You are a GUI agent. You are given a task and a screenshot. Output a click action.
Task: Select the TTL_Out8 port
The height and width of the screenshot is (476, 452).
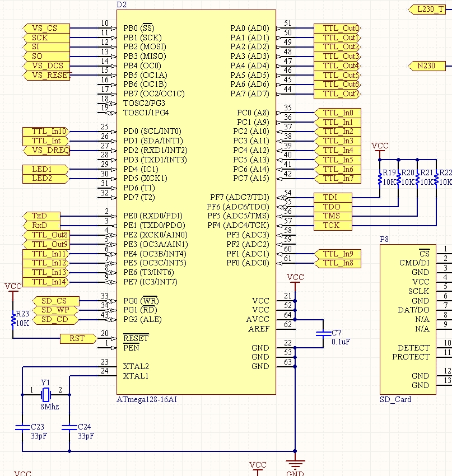[x=46, y=235]
